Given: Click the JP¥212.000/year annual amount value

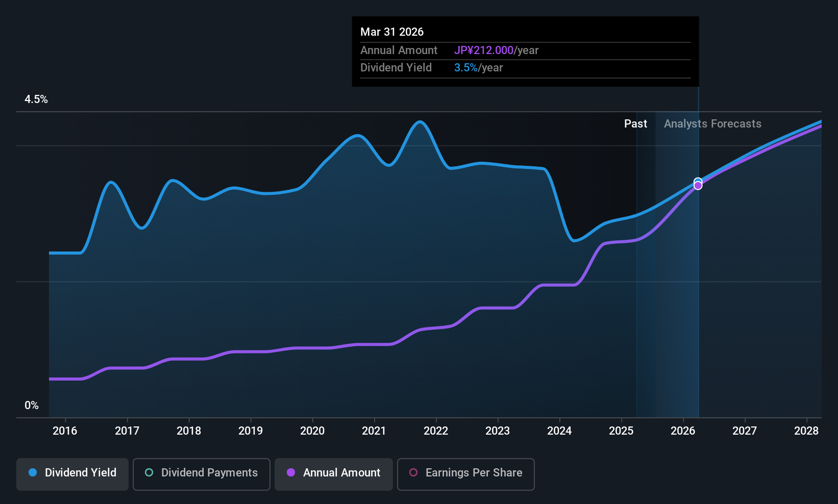Looking at the screenshot, I should point(496,50).
